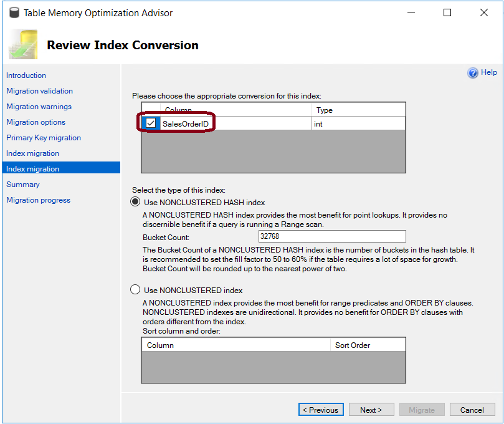Open the Help link
Image resolution: width=504 pixels, height=424 pixels.
pos(489,72)
